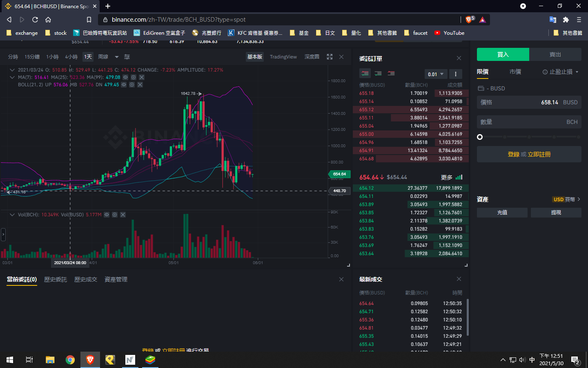
Task: Expand left side panel arrow on chart
Action: pos(3,234)
